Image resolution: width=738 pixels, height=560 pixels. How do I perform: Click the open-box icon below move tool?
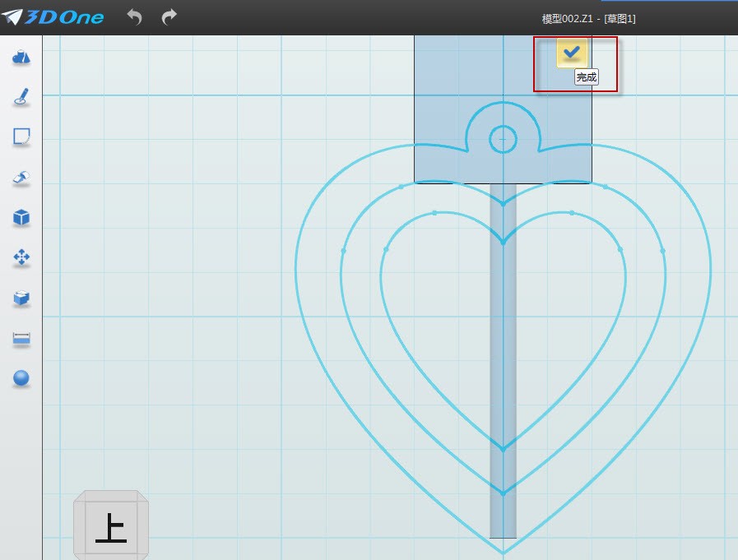tap(21, 298)
